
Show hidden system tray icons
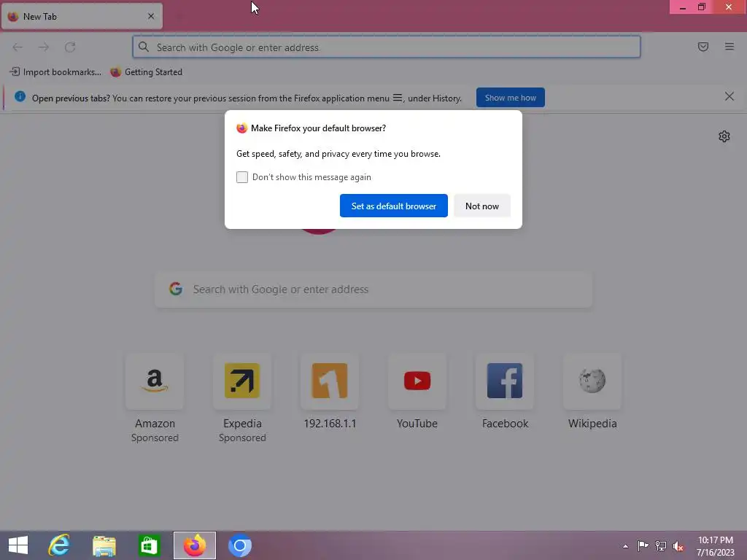(x=625, y=545)
